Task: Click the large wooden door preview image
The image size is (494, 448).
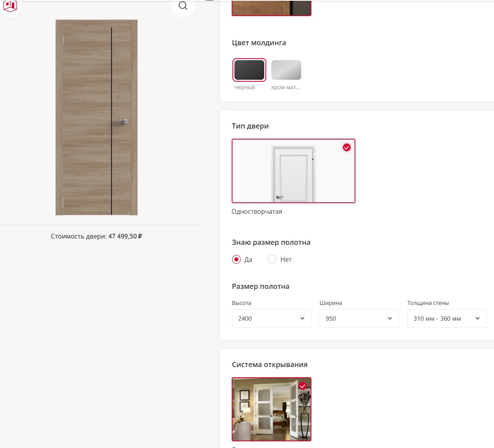Action: [97, 118]
